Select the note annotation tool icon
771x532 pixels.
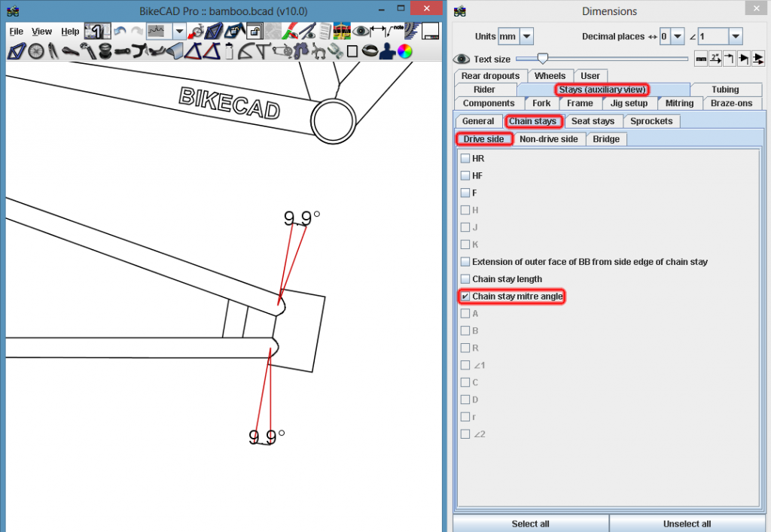(x=395, y=32)
